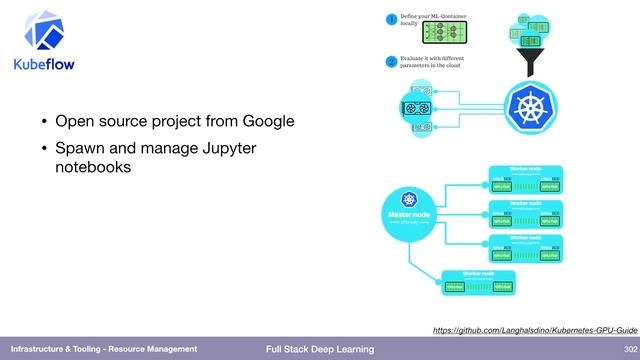This screenshot has height=360, width=640.
Task: Click 'Spawn and manage Jupyter notebooks' bullet
Action: tap(156, 158)
